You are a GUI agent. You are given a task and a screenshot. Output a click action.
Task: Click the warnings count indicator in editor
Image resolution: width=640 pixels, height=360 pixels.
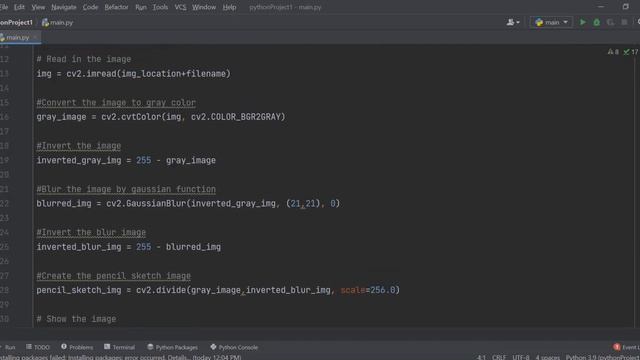pyautogui.click(x=613, y=52)
